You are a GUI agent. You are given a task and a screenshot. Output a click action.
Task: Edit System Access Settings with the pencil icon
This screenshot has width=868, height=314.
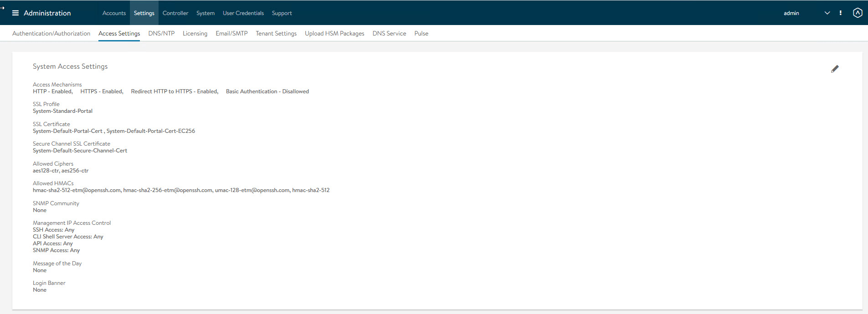pos(835,69)
